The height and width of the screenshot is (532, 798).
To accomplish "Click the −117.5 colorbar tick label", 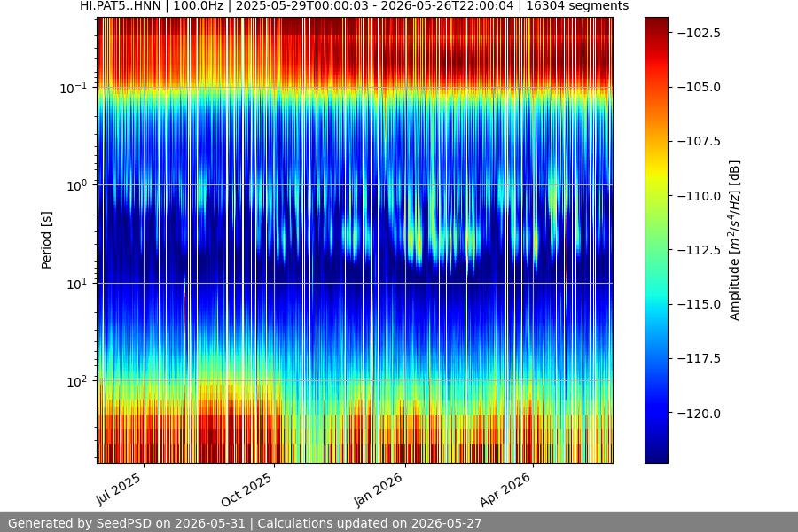I will tap(699, 358).
